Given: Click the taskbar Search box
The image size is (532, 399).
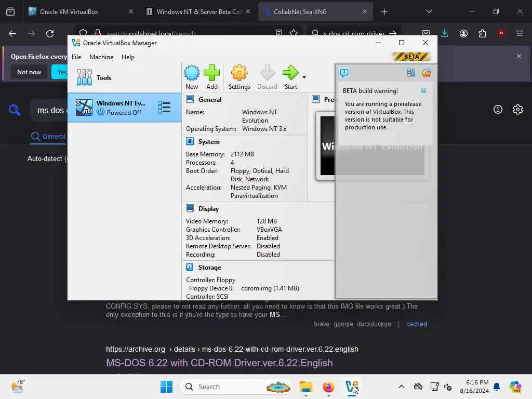Looking at the screenshot, I should [x=236, y=387].
